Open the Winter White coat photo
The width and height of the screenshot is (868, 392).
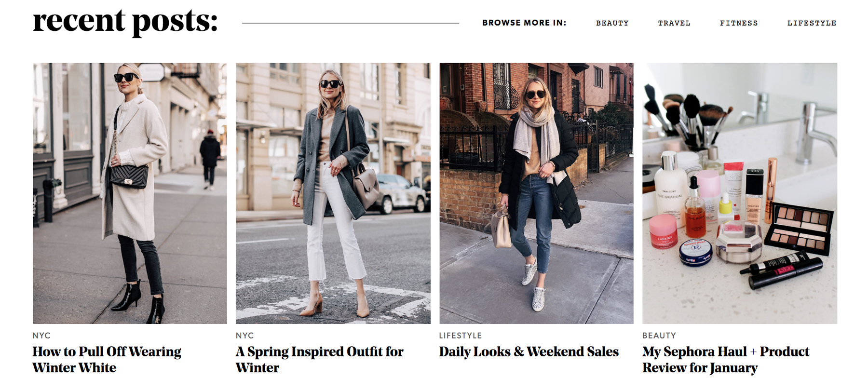coord(130,193)
